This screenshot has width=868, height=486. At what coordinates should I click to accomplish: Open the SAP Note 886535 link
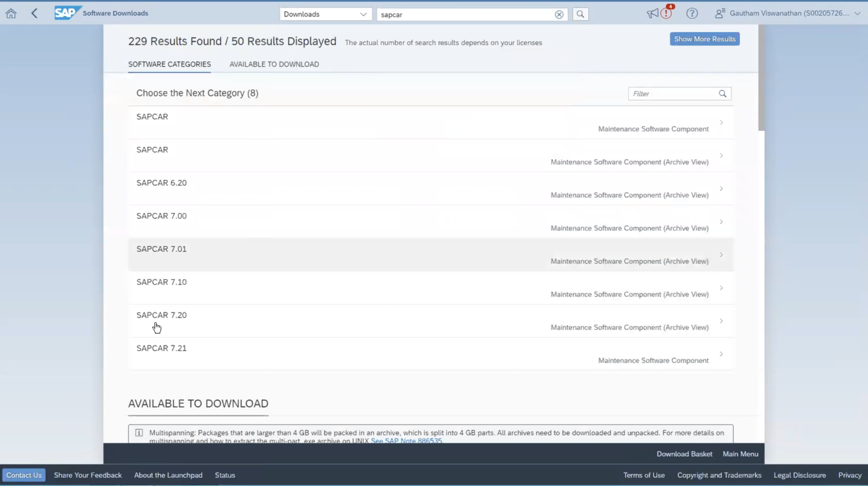[406, 441]
